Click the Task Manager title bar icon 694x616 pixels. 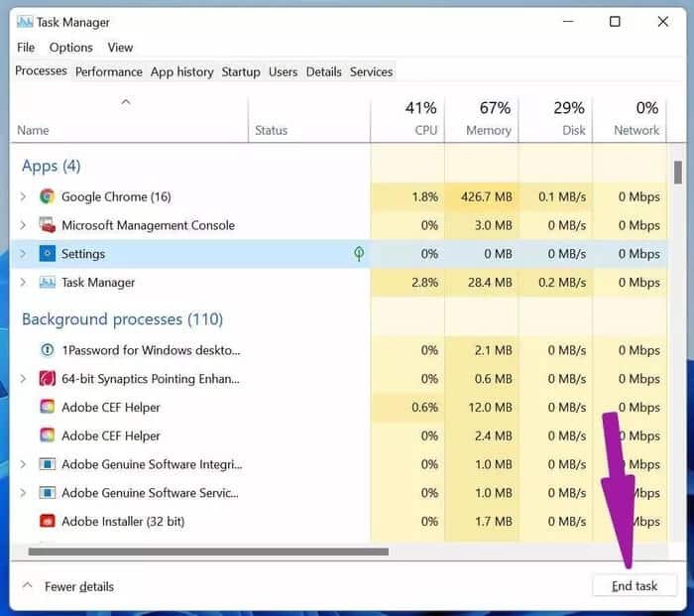[x=25, y=22]
